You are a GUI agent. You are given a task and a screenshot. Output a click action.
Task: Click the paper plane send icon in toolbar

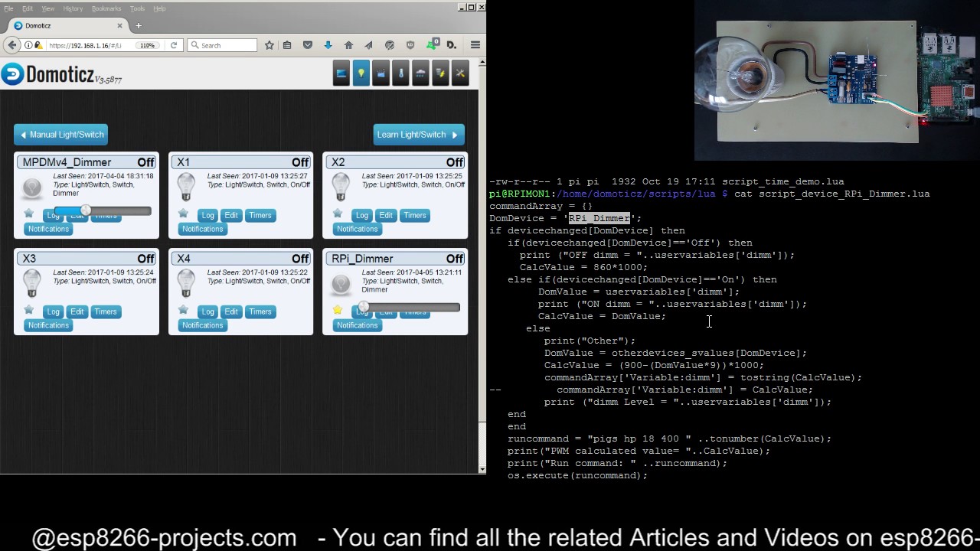[x=368, y=45]
